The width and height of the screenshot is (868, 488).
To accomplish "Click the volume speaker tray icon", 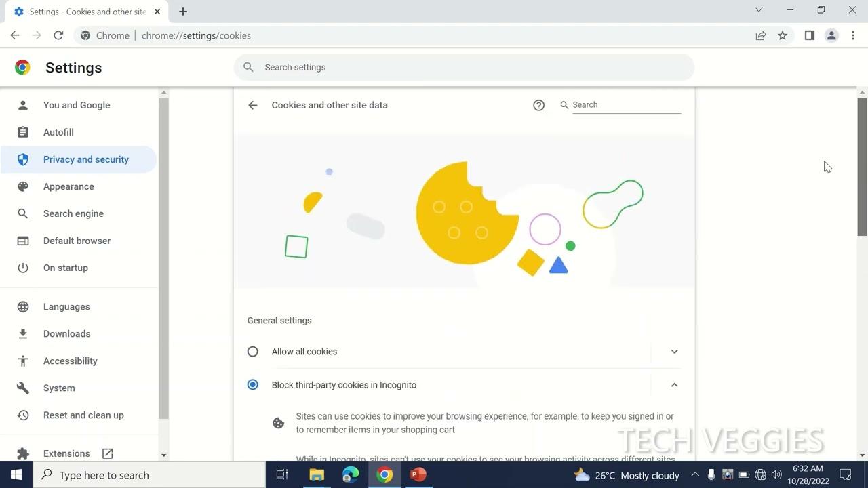I will pos(776,474).
